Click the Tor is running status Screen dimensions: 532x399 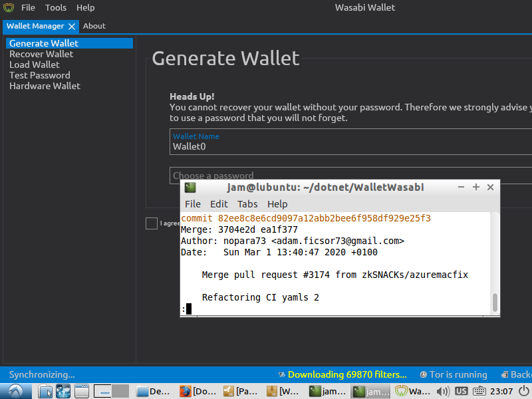458,374
